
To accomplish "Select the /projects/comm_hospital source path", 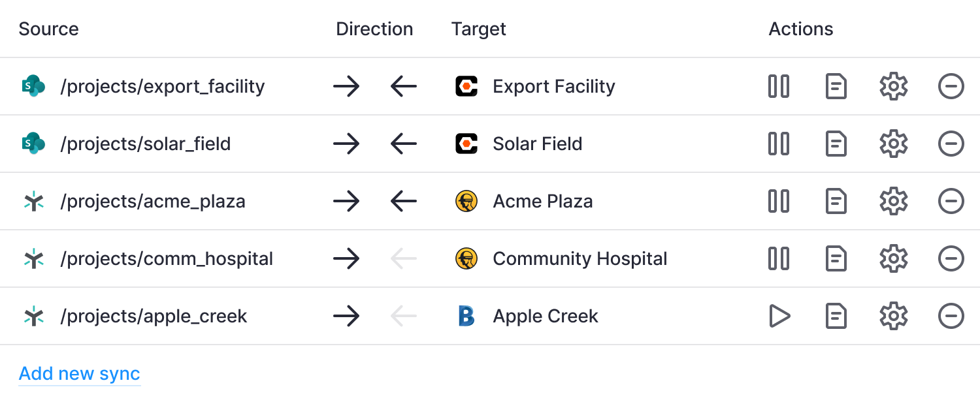I will coord(167,259).
